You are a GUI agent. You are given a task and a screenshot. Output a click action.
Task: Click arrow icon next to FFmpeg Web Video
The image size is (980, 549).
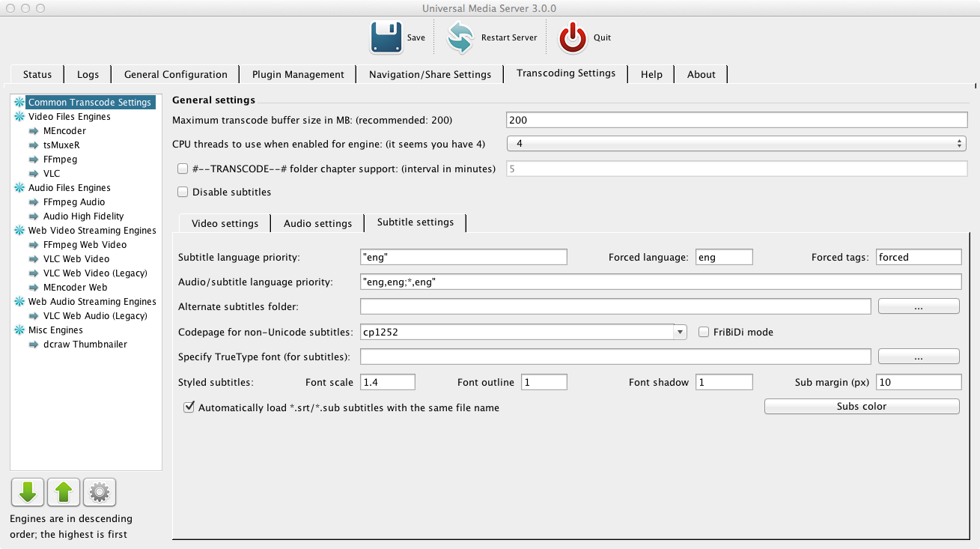34,245
